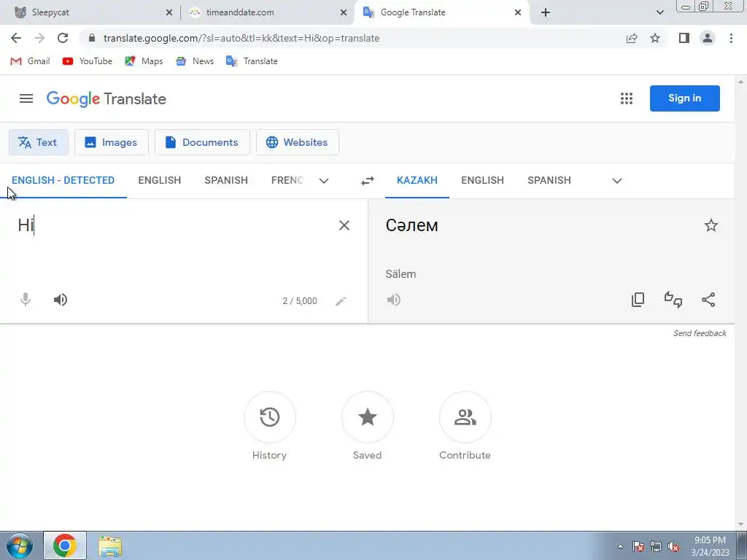This screenshot has height=560, width=747.
Task: Choose English as source language
Action: pos(160,181)
